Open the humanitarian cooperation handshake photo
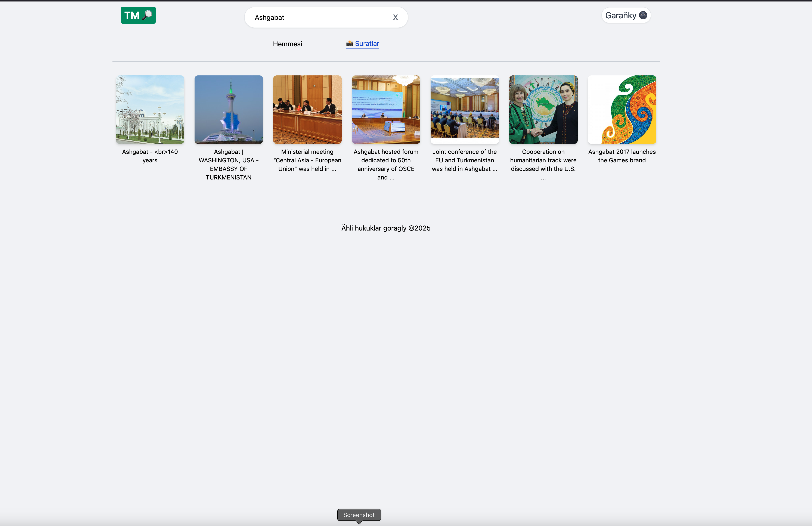 [x=543, y=109]
